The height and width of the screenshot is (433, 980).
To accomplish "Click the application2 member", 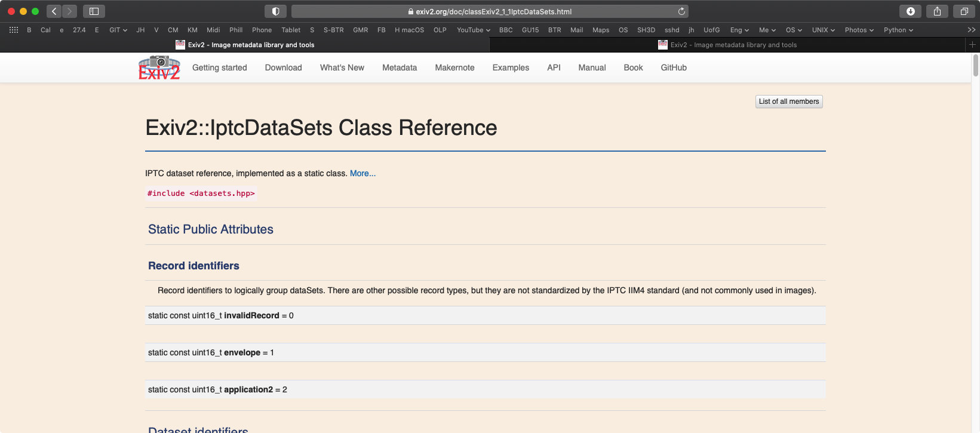I will tap(248, 389).
